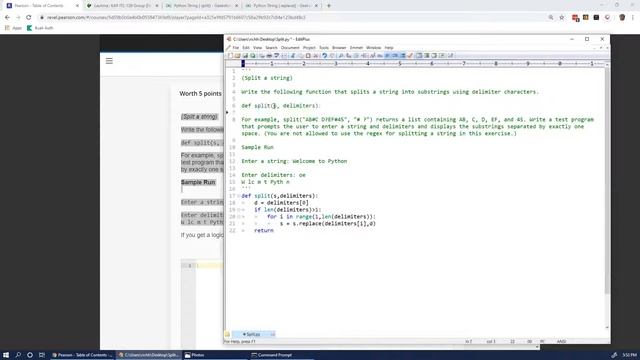The image size is (640, 360).
Task: Open the hamburger menu on Pearson page
Action: pyautogui.click(x=109, y=61)
